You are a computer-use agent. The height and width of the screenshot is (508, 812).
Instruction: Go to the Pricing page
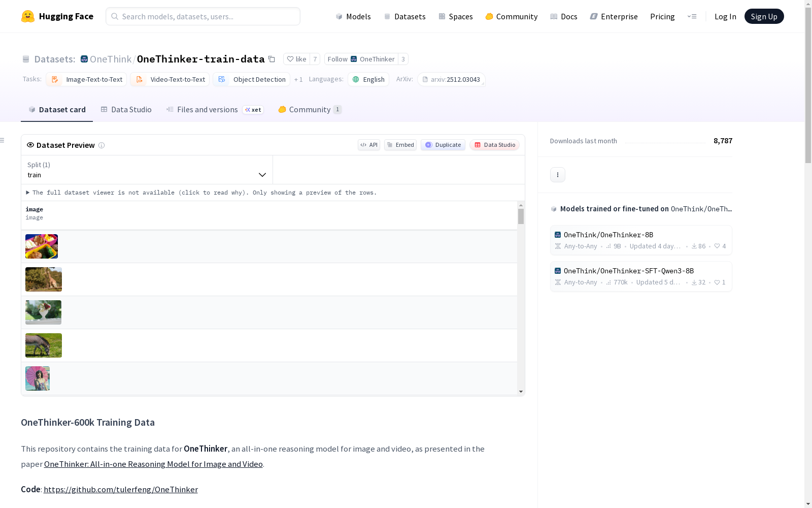[x=662, y=16]
